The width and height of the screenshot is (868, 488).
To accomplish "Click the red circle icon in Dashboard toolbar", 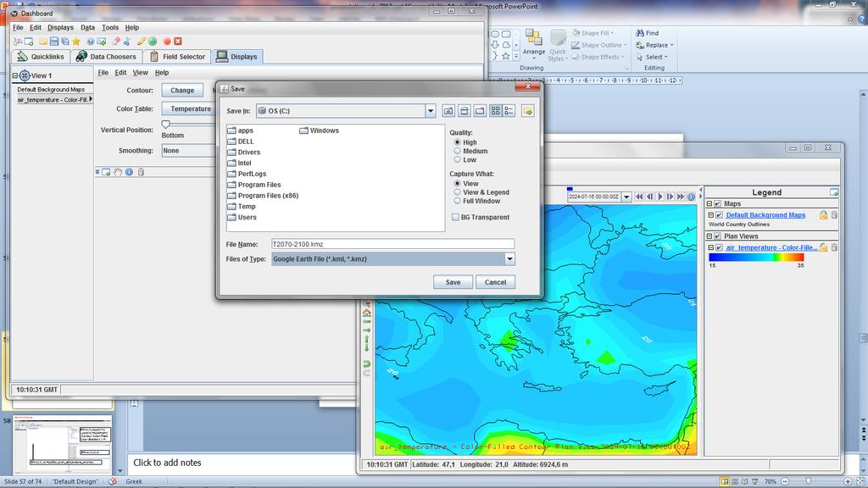I will point(167,42).
